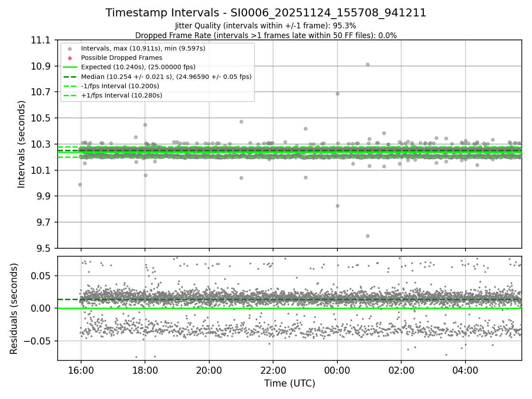Click legend entry 'Intervals, max (10.911s), min (9.597s)'
The height and width of the screenshot is (399, 532).
tap(143, 48)
